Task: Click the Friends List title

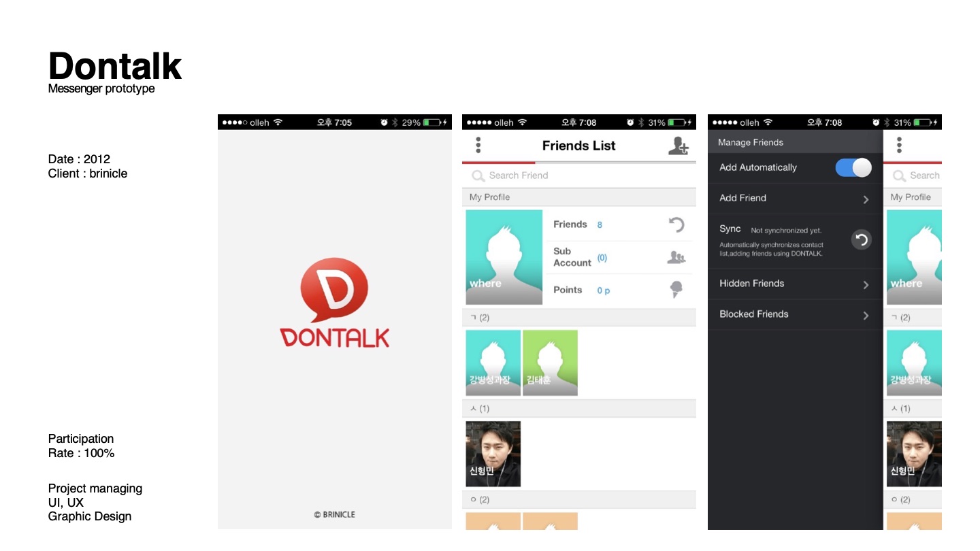Action: point(579,146)
